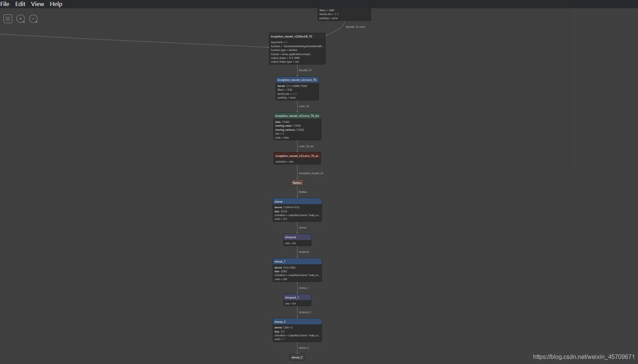Click the 'activation = relu' attribute
This screenshot has height=364, width=638.
284,162
